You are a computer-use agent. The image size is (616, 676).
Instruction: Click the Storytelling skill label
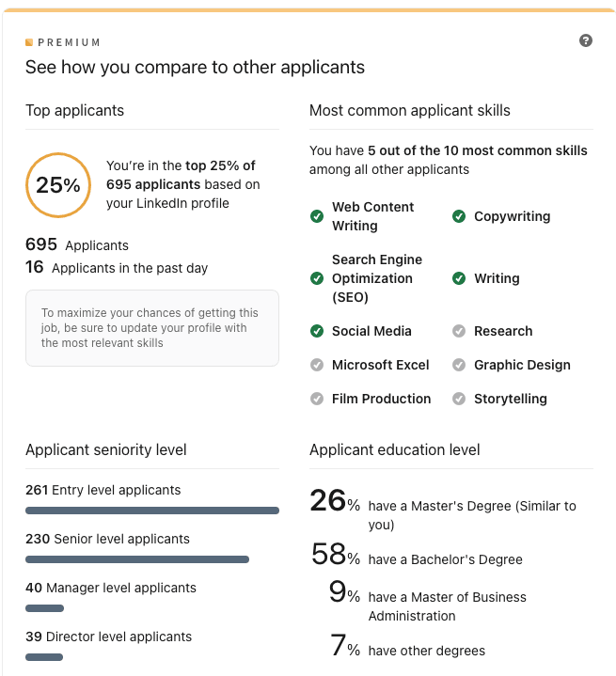pos(510,399)
